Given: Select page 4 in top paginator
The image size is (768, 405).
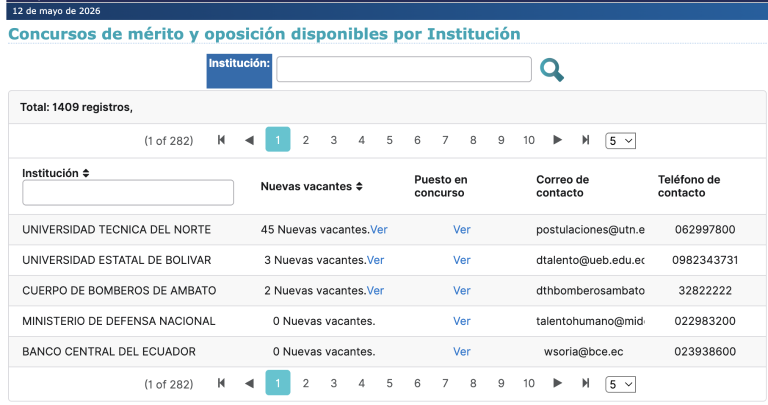Looking at the screenshot, I should click(x=361, y=140).
